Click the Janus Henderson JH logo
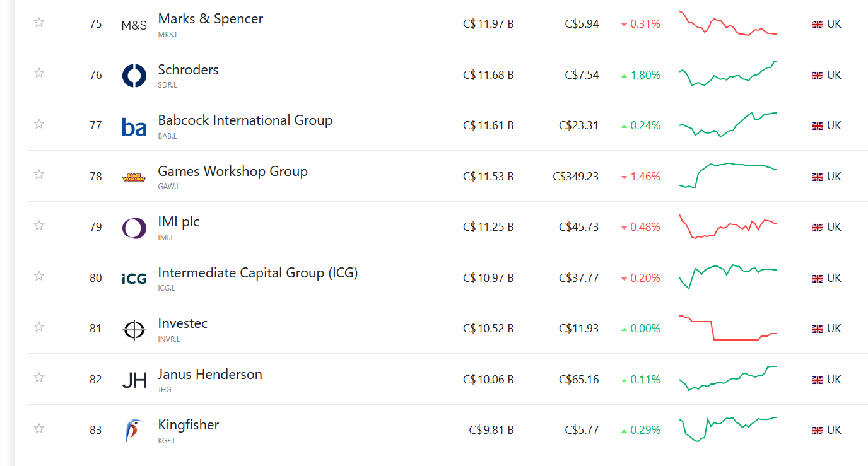Screen dimensions: 868x466 pos(134,380)
